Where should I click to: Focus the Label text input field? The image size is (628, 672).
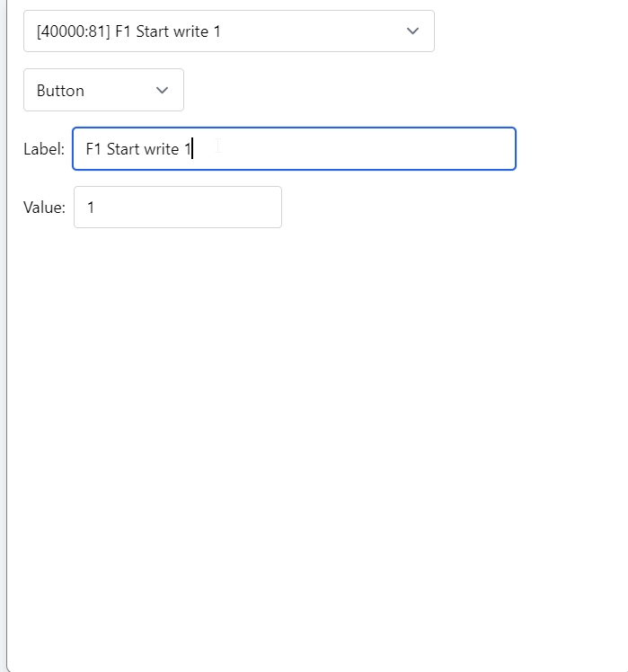(294, 149)
